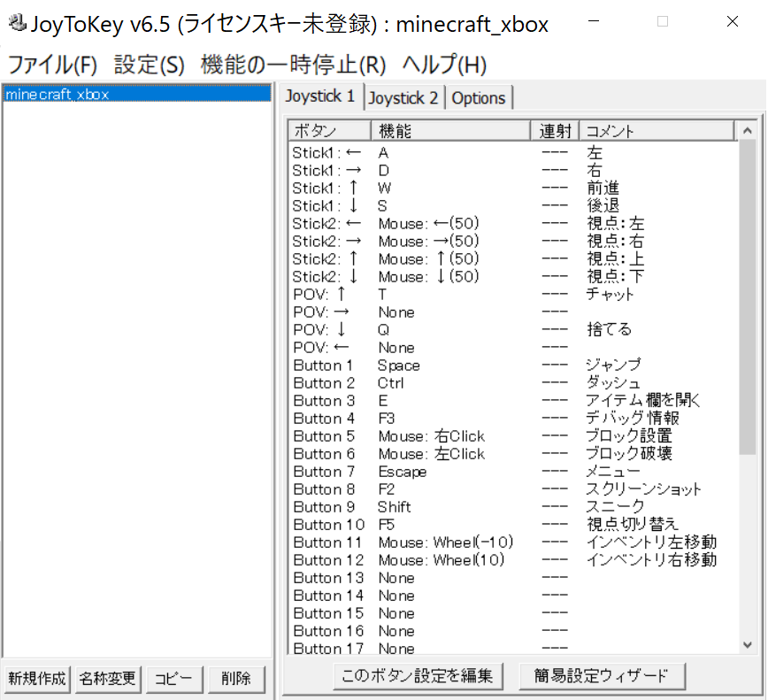Screen dimensions: 768x700
Task: Open the 設定(S) menu
Action: pyautogui.click(x=150, y=65)
